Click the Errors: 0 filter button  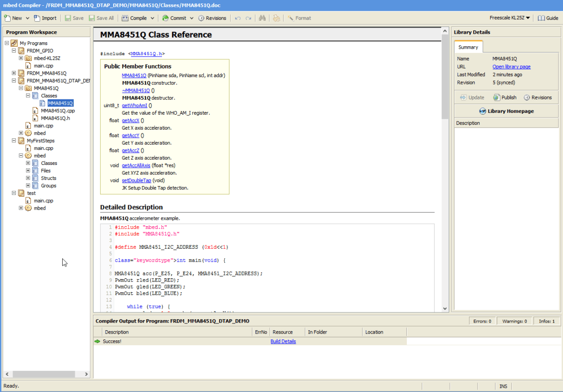click(482, 321)
